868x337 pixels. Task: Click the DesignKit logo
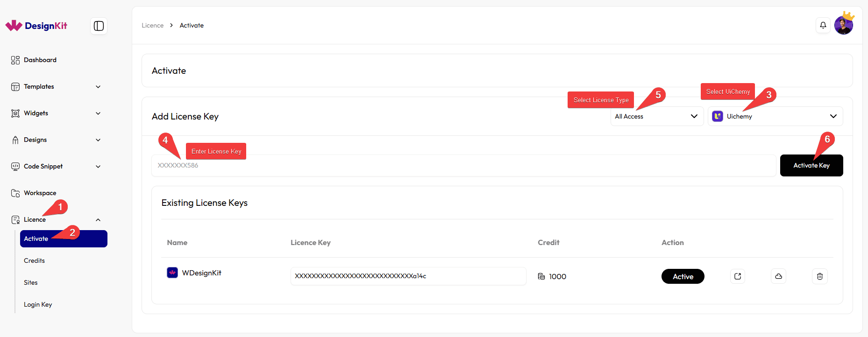pos(36,26)
